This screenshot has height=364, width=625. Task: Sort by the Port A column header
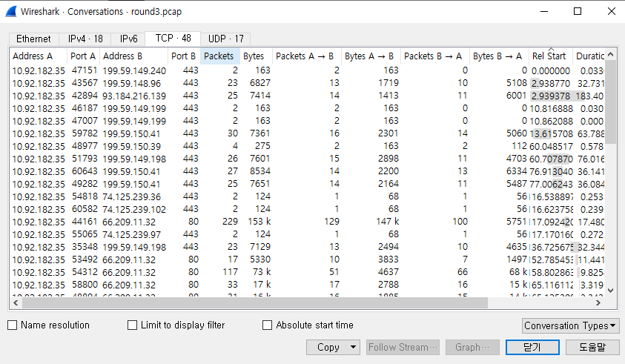83,56
